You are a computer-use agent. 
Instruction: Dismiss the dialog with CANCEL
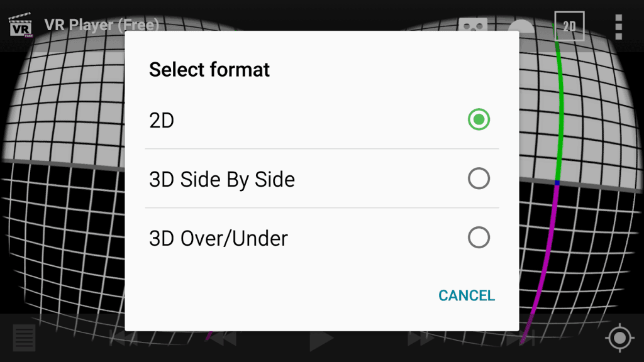[466, 295]
